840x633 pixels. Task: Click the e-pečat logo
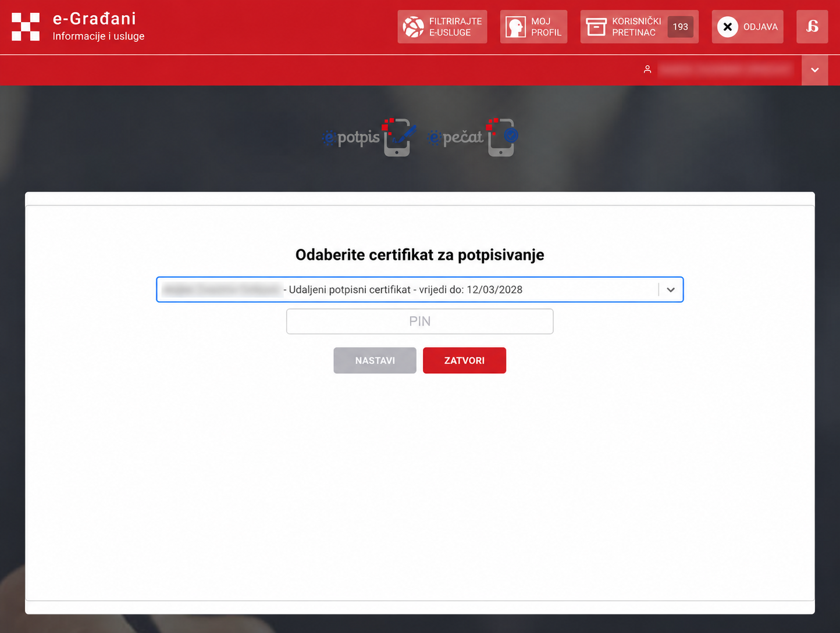pos(472,137)
